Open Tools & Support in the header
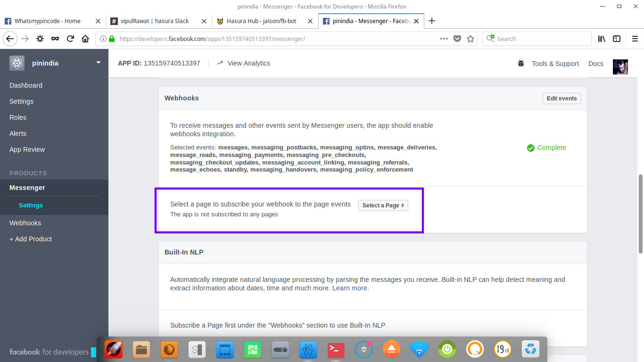Viewport: 644px width, 362px height. 555,64
